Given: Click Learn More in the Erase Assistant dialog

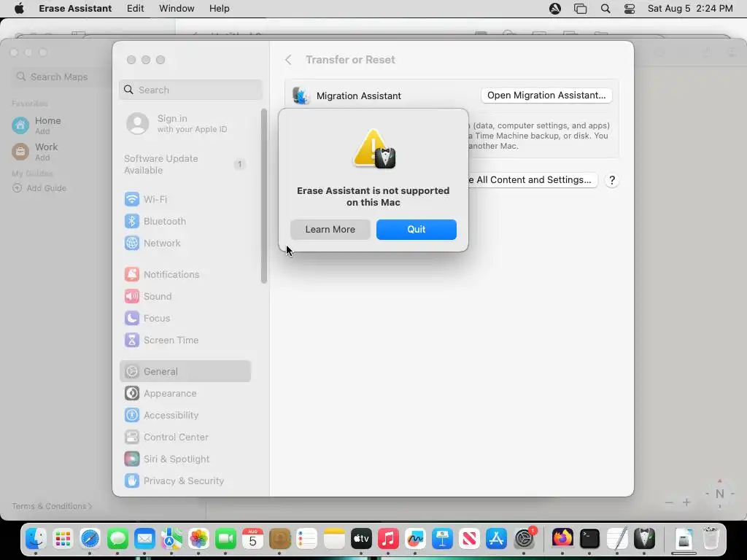Looking at the screenshot, I should [330, 230].
